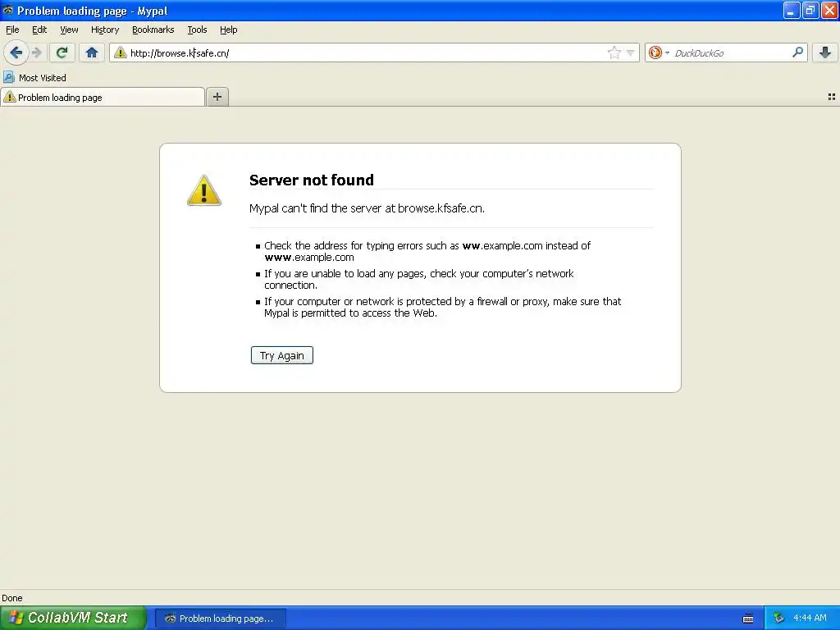
Task: Open the Downloads arrow button
Action: click(825, 52)
